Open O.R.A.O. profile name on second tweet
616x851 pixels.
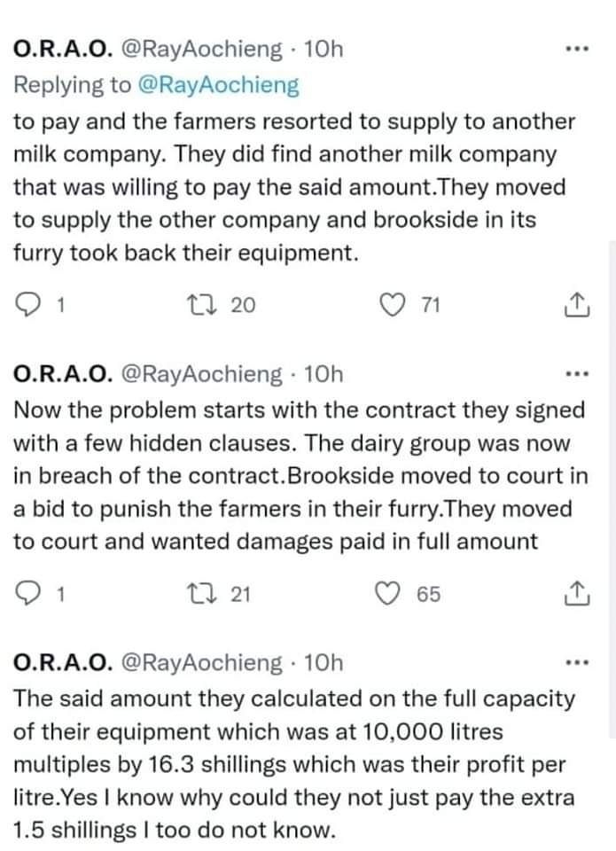(63, 374)
